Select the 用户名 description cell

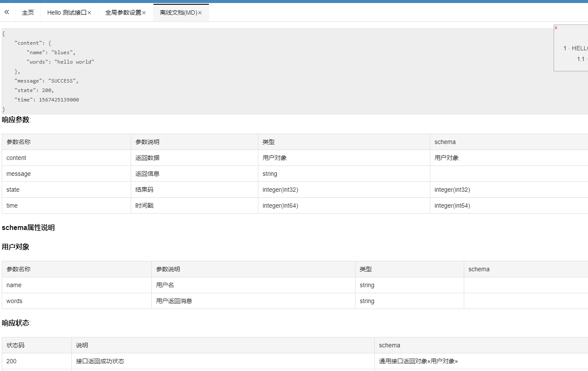pyautogui.click(x=253, y=285)
